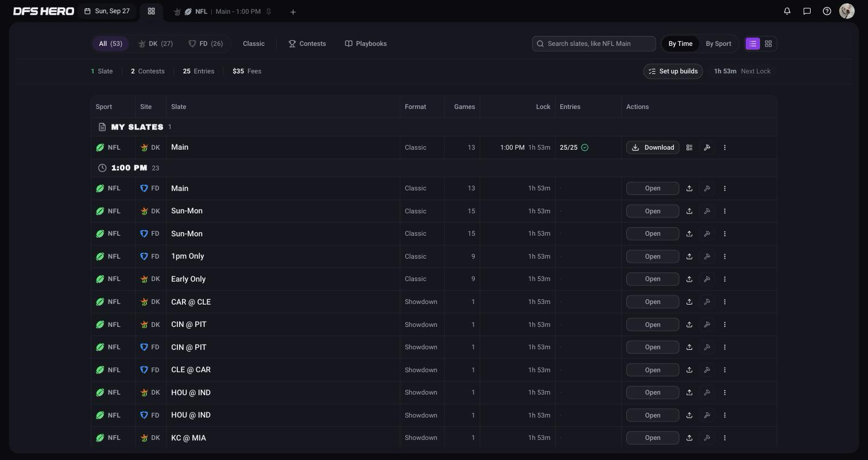Filter slates by FD (26)
The height and width of the screenshot is (460, 868).
click(x=206, y=44)
